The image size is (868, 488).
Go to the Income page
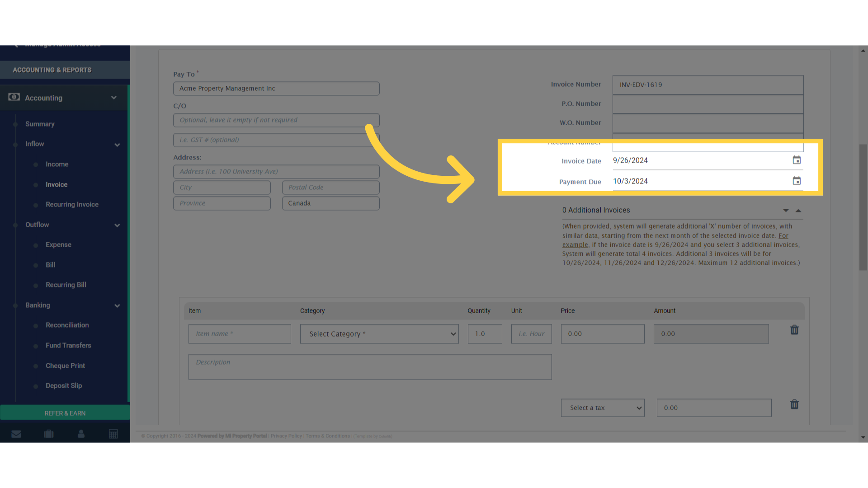57,164
